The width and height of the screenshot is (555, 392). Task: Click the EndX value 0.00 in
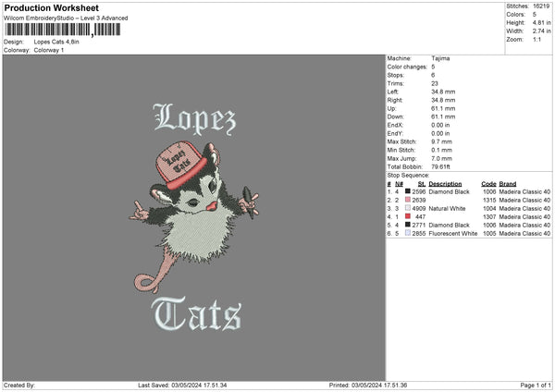[x=440, y=125]
